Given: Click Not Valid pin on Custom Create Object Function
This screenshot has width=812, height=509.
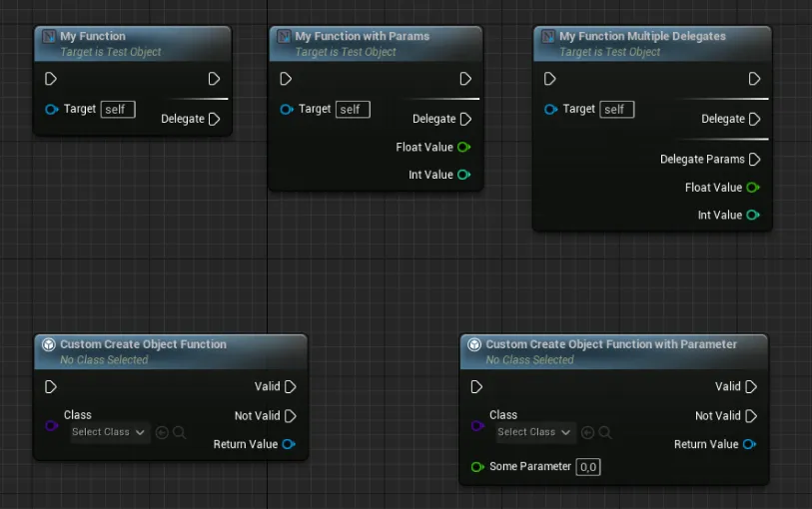Looking at the screenshot, I should pos(291,416).
